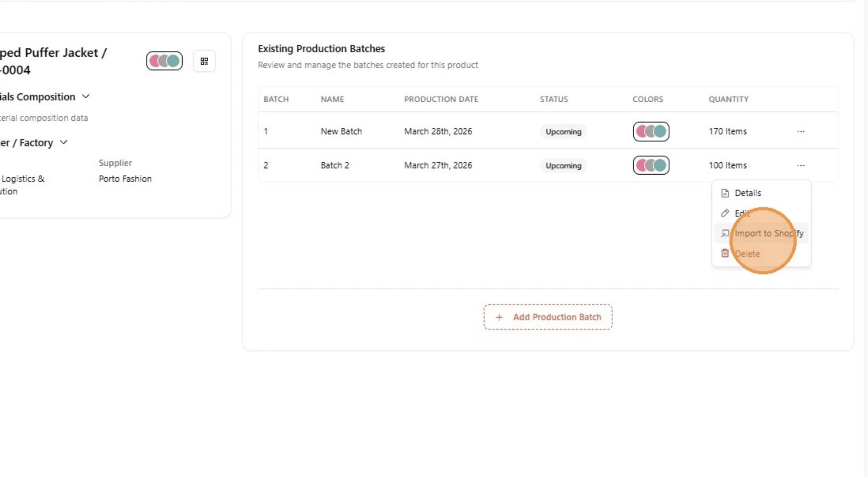Click the 'New Batch' name cell
This screenshot has width=868, height=477.
tap(341, 131)
